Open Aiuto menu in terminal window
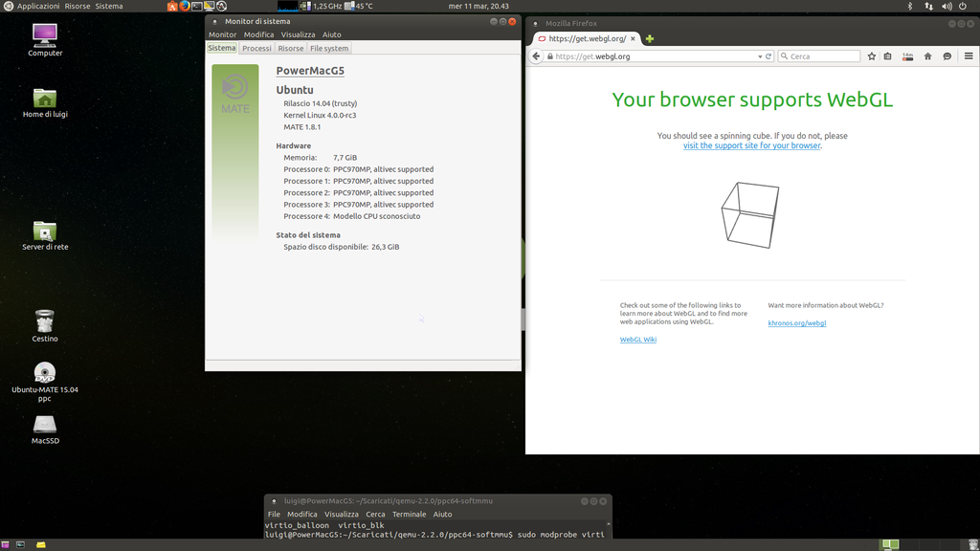The height and width of the screenshot is (551, 980). point(442,514)
